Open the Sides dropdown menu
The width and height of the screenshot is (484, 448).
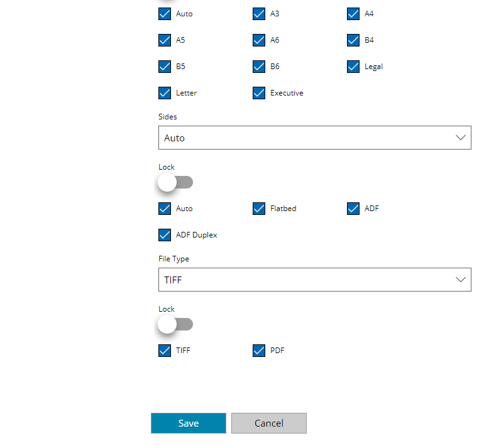314,138
